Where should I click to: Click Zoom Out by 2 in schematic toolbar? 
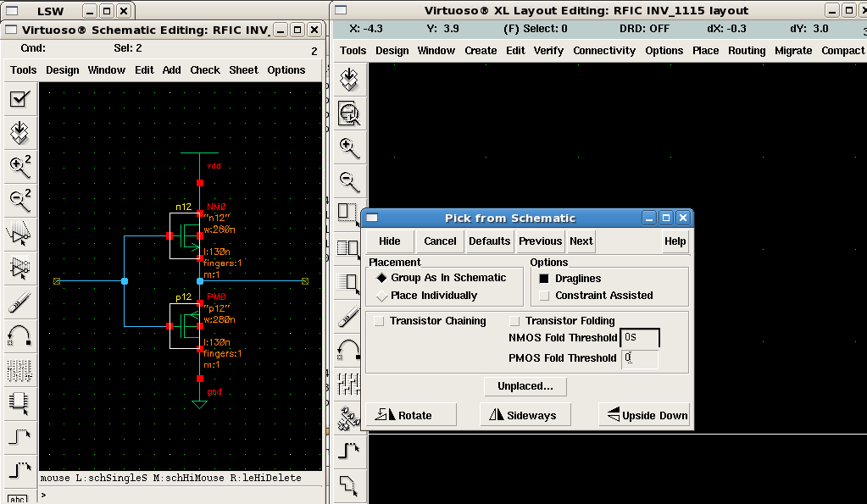tap(20, 201)
